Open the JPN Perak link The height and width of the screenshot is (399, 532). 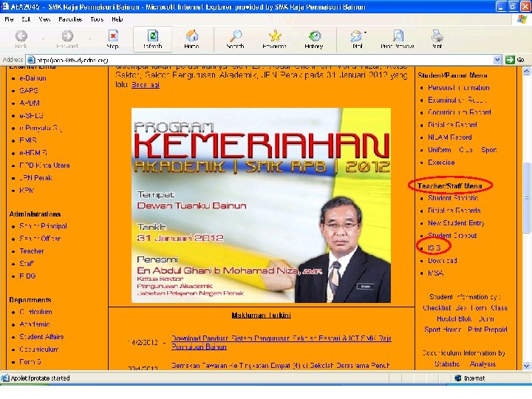35,178
